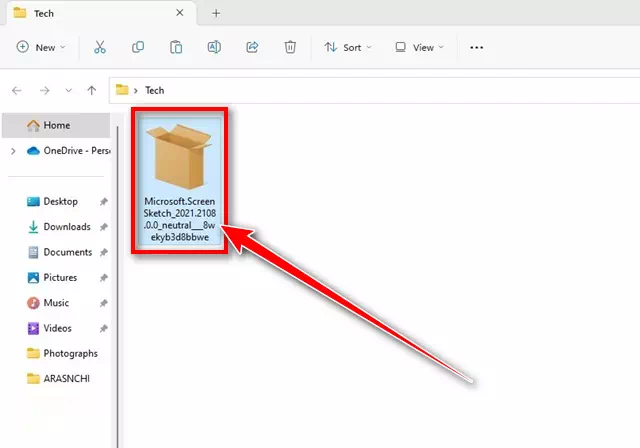This screenshot has width=640, height=448.
Task: Go back with the left arrow
Action: pos(17,90)
